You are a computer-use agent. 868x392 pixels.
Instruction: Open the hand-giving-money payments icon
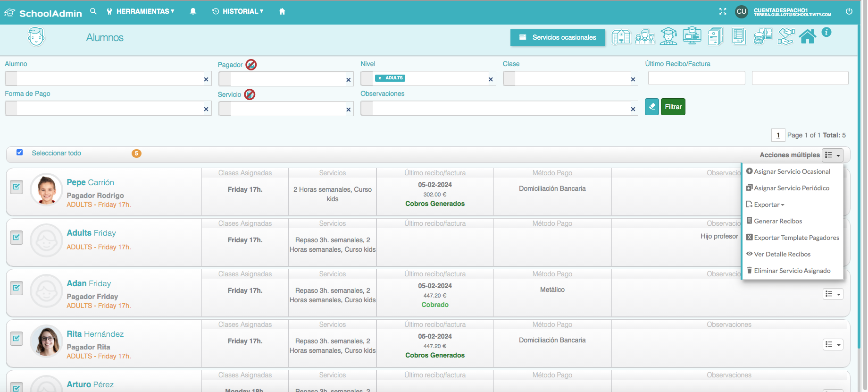786,36
